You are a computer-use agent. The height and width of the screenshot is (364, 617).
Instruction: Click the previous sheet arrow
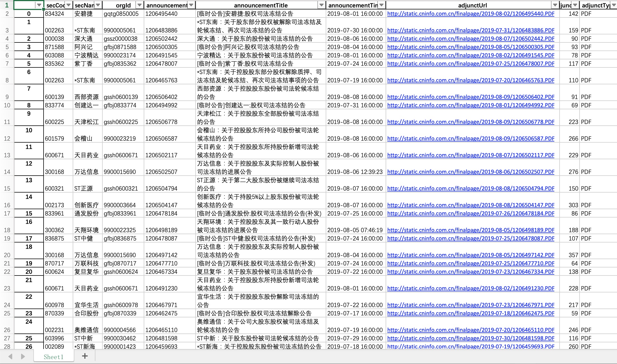pyautogui.click(x=11, y=357)
